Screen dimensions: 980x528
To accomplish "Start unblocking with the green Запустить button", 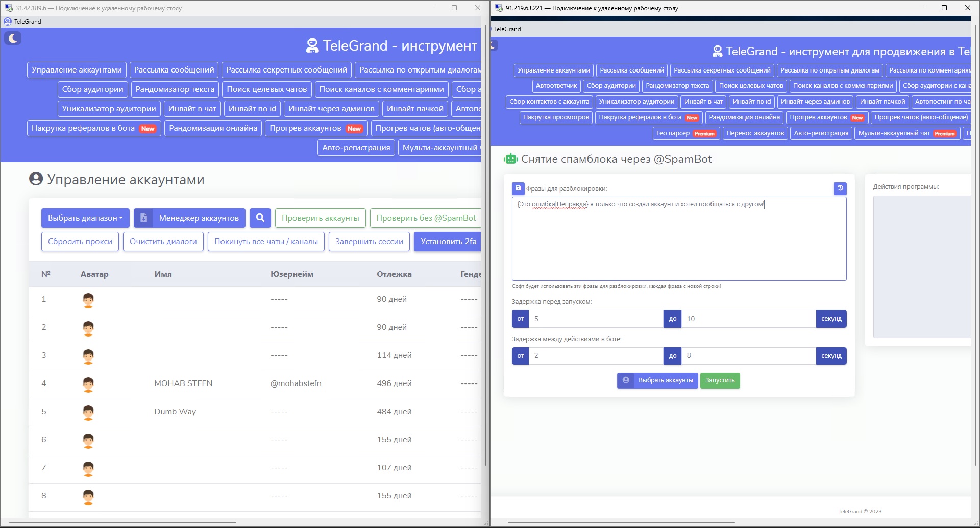I will [720, 380].
